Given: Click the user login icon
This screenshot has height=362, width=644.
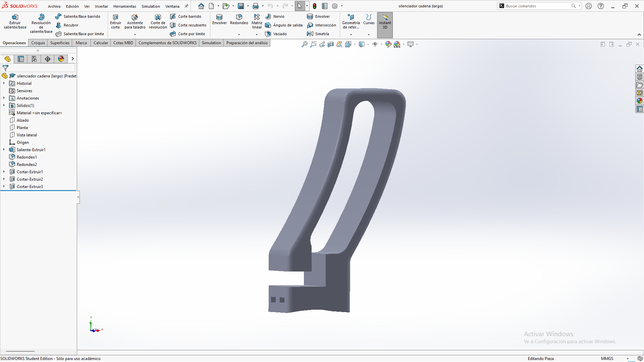Looking at the screenshot, I should point(589,6).
